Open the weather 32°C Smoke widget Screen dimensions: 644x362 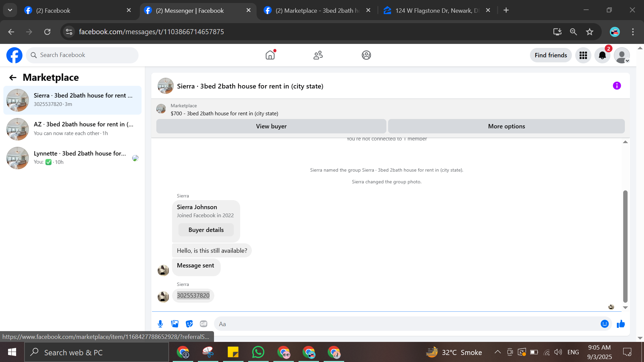454,352
